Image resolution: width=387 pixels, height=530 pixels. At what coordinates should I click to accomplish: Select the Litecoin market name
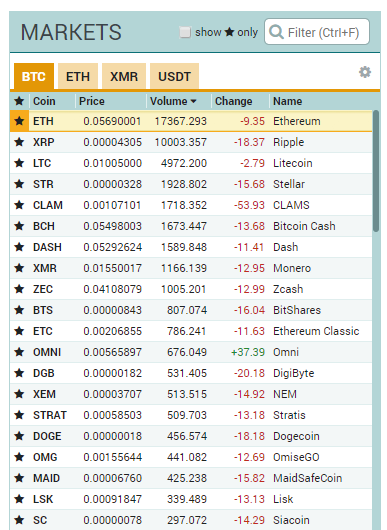click(x=292, y=163)
